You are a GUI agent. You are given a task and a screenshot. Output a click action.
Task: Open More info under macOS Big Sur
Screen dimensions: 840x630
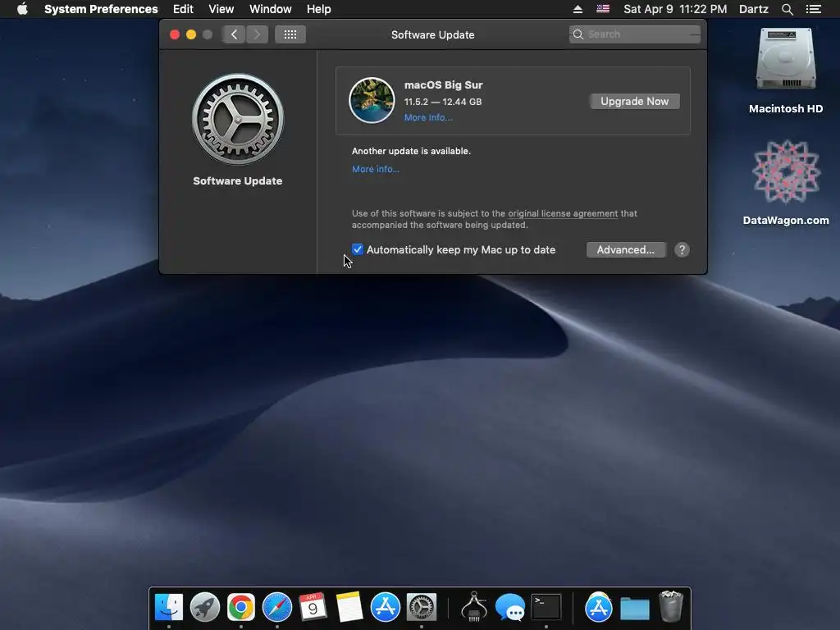(x=428, y=118)
